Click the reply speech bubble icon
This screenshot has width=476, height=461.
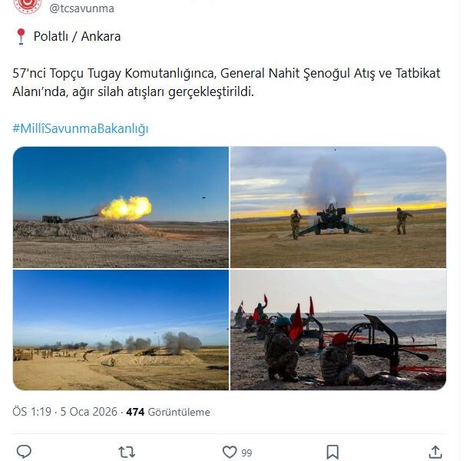click(24, 452)
